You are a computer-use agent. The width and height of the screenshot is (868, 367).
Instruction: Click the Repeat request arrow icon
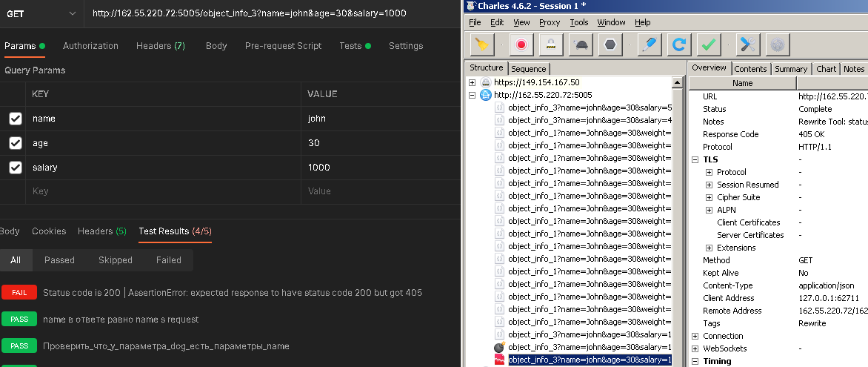coord(678,45)
